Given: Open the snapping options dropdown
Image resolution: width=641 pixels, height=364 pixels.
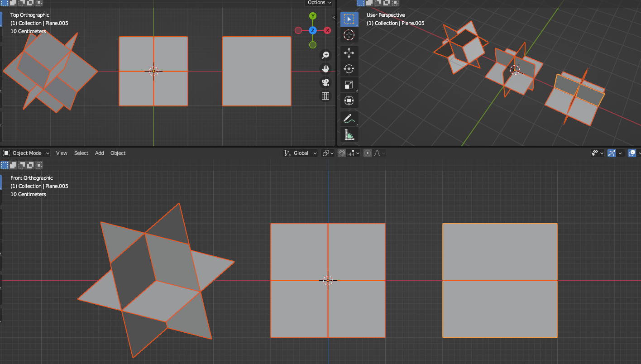Looking at the screenshot, I should [354, 153].
